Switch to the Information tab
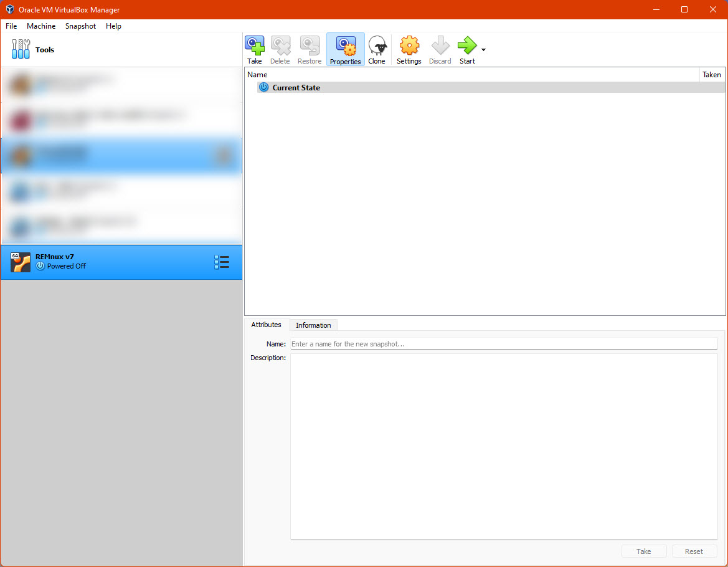Image resolution: width=728 pixels, height=567 pixels. 313,325
